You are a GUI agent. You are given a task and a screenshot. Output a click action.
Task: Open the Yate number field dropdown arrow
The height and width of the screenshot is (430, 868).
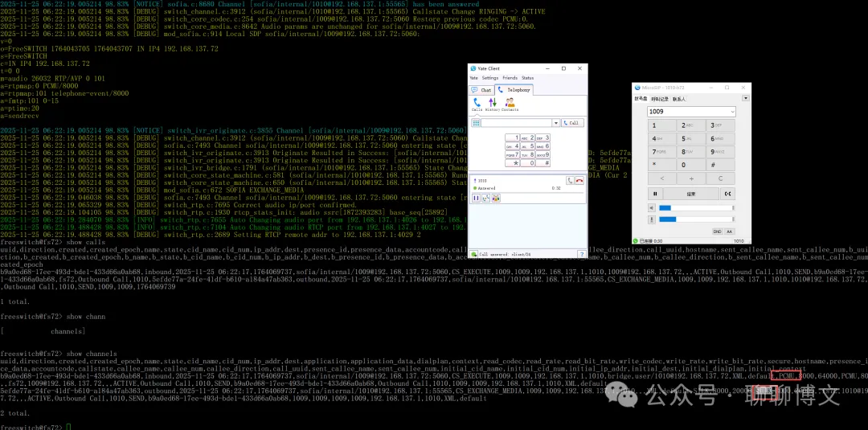pos(556,123)
